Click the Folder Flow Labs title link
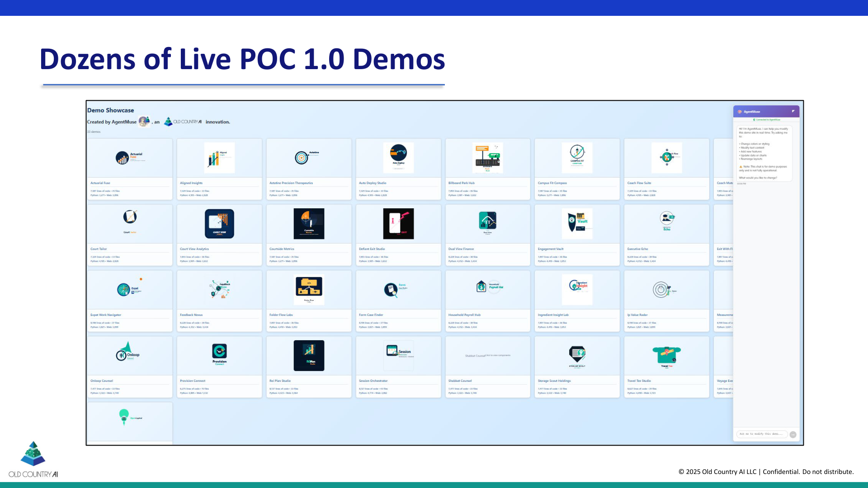The height and width of the screenshot is (488, 868). [x=280, y=315]
